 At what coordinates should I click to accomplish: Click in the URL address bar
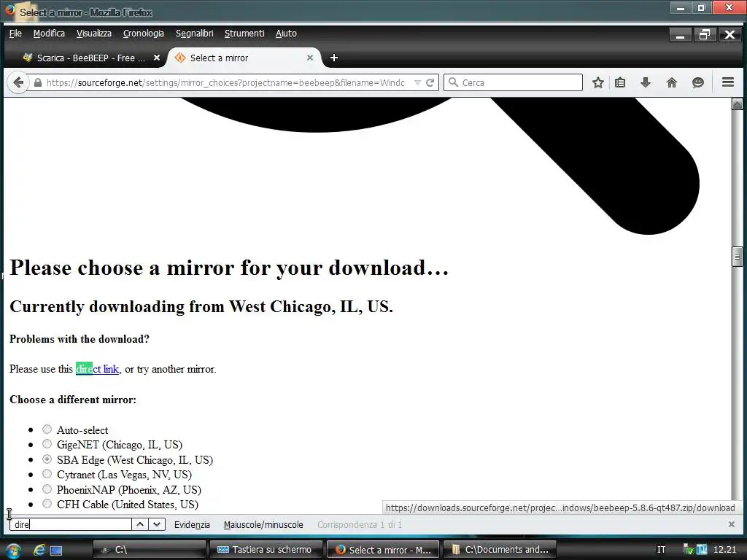coord(224,82)
